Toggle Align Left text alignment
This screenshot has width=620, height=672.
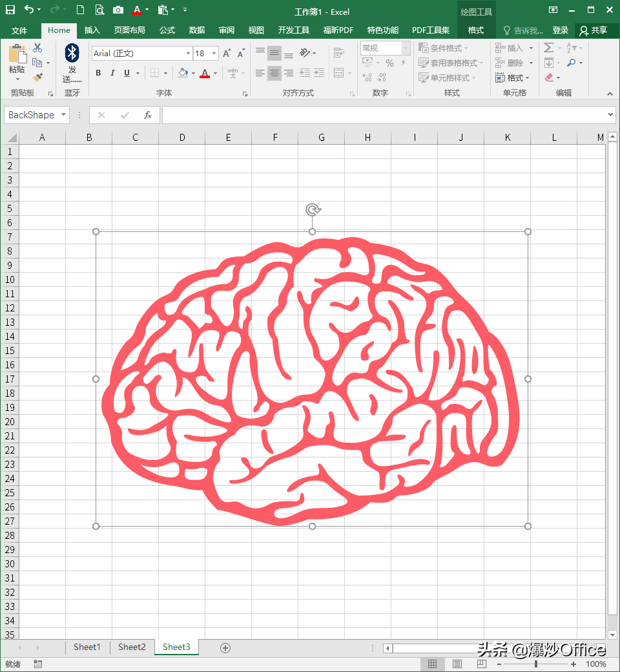(260, 73)
